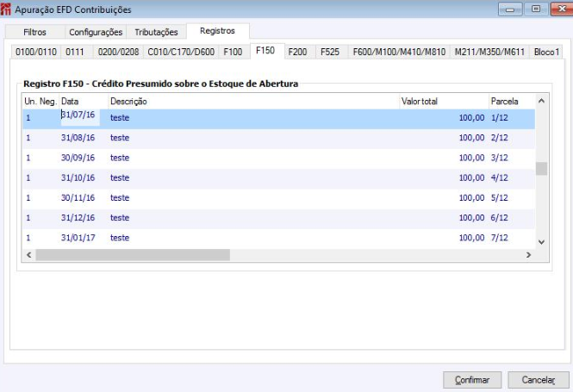Switch to the M211/M350/M611 sub-tab
573x392 pixels.
click(x=489, y=52)
